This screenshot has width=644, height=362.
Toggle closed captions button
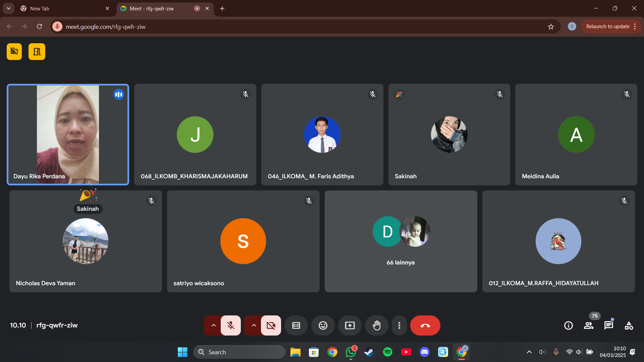296,325
